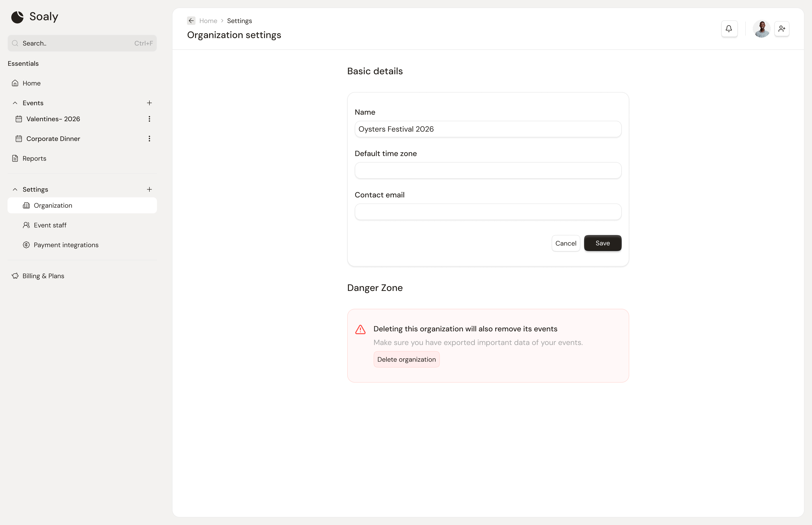Image resolution: width=812 pixels, height=525 pixels.
Task: Click the Contact email field
Action: click(x=488, y=212)
